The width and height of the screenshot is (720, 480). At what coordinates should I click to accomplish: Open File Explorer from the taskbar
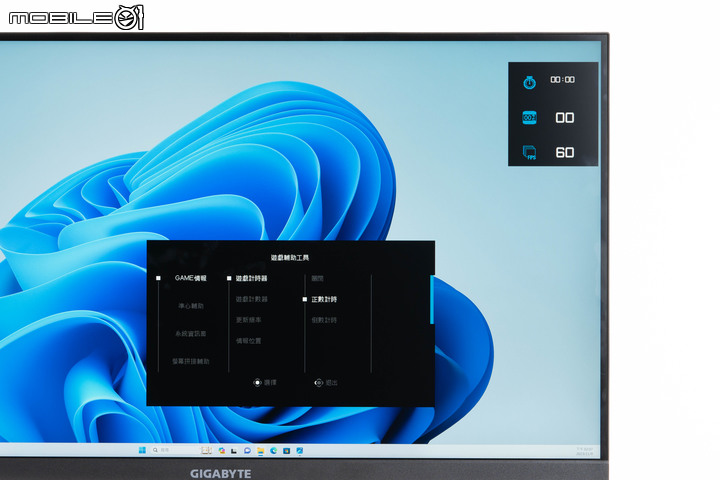click(260, 451)
